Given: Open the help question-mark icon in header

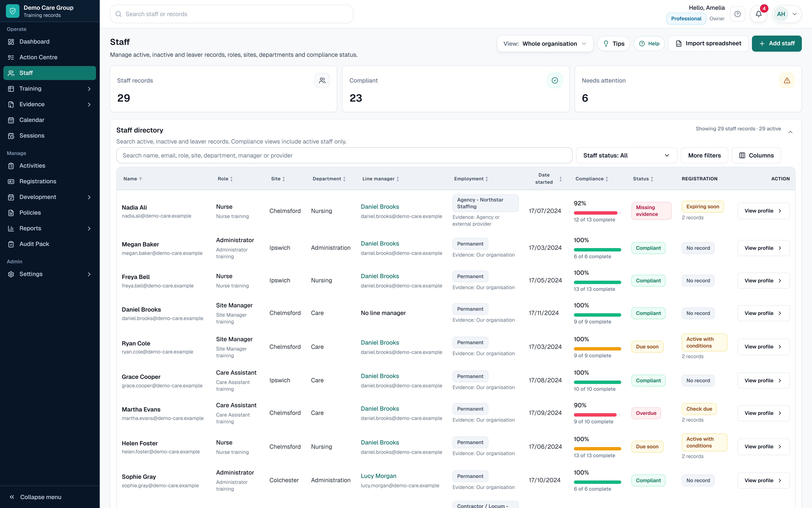Looking at the screenshot, I should point(738,14).
